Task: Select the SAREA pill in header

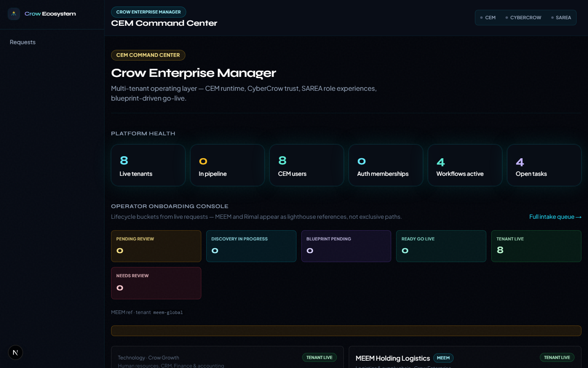Action: pos(561,18)
